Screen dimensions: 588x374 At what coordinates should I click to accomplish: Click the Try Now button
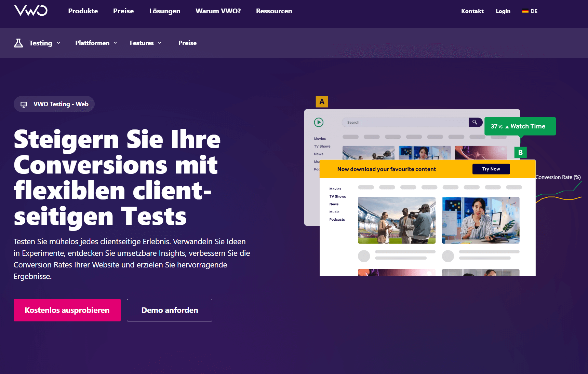point(491,169)
